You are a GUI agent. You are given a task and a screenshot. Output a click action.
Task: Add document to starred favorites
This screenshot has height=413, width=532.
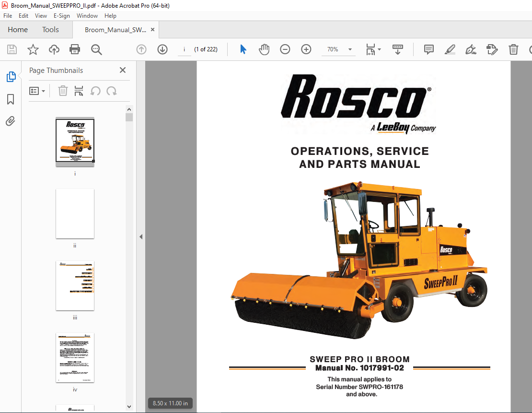coord(33,49)
